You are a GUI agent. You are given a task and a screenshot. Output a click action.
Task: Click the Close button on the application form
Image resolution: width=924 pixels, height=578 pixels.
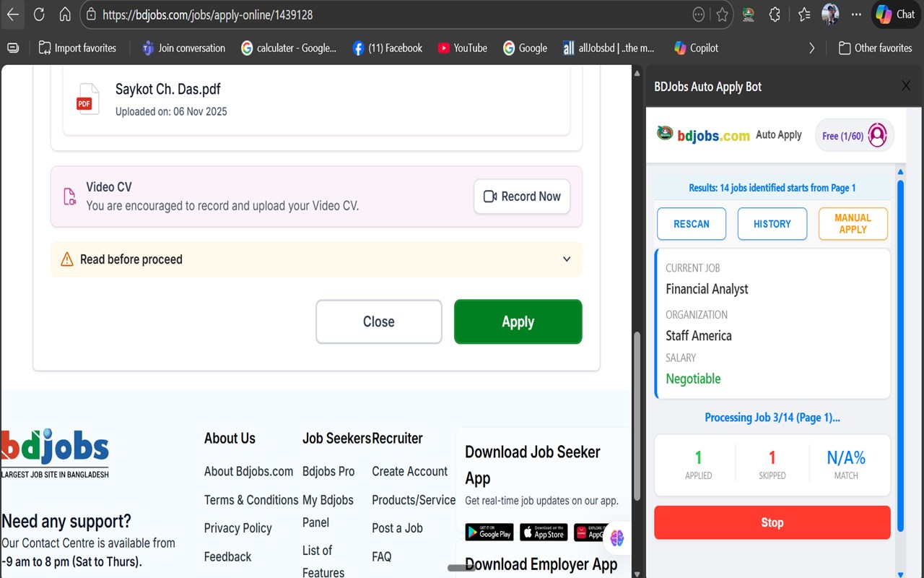pyautogui.click(x=379, y=322)
